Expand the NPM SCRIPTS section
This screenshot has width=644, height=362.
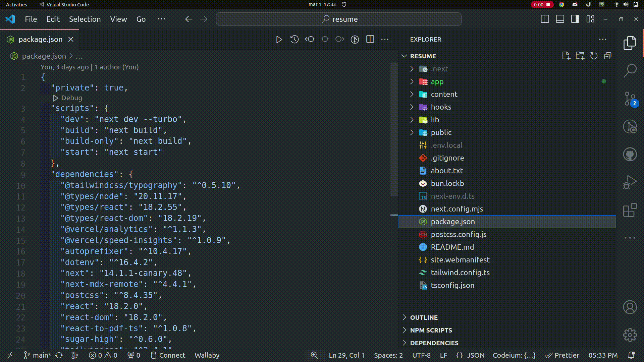click(x=431, y=330)
